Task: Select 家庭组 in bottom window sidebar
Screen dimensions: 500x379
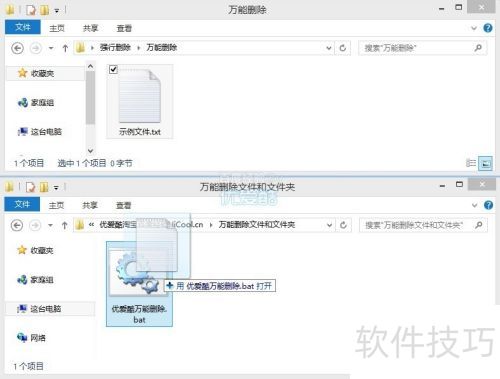Action: pos(36,280)
